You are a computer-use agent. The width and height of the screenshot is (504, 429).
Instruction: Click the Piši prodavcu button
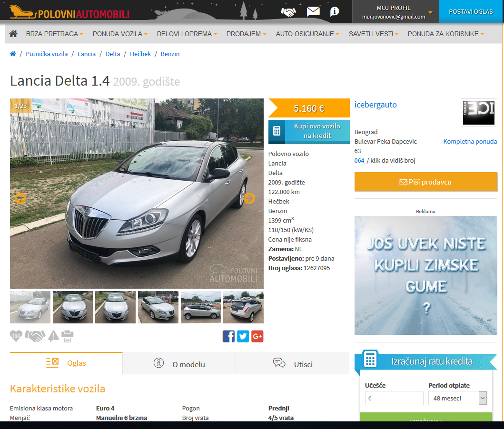426,182
